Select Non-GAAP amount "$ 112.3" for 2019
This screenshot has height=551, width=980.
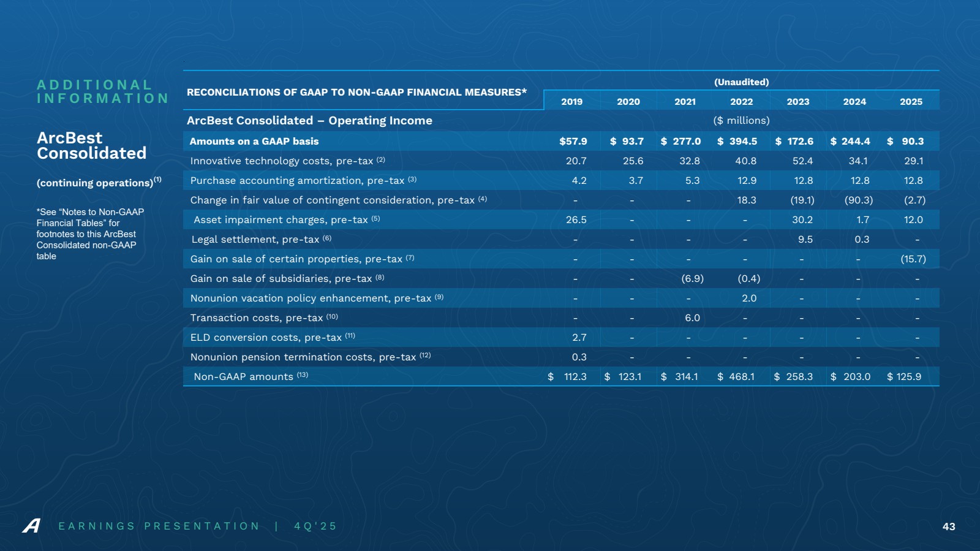point(567,377)
